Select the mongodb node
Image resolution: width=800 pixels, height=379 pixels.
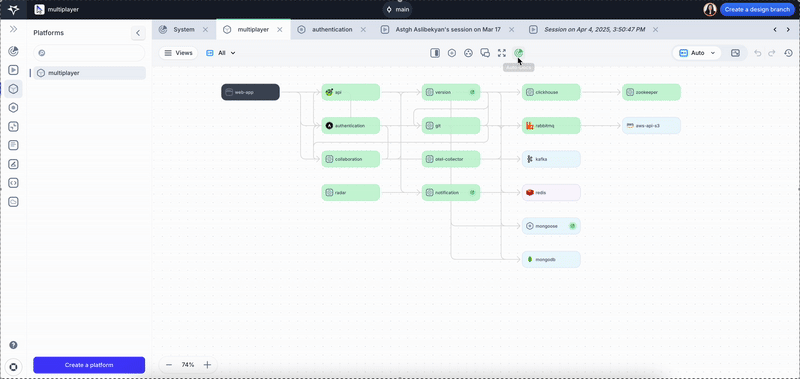(551, 260)
